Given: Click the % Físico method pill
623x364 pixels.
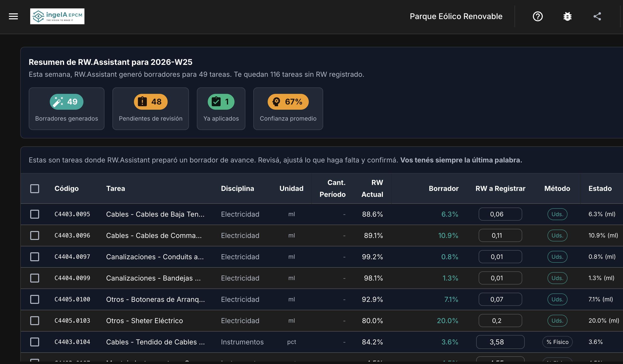Looking at the screenshot, I should pyautogui.click(x=557, y=342).
